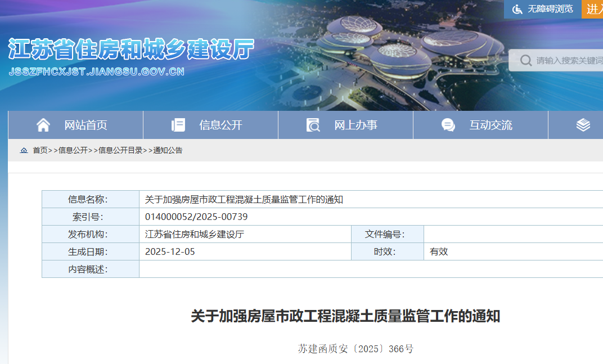This screenshot has height=364, width=603.
Task: Click the stacked layers icon in navigation bar
Action: [x=583, y=125]
